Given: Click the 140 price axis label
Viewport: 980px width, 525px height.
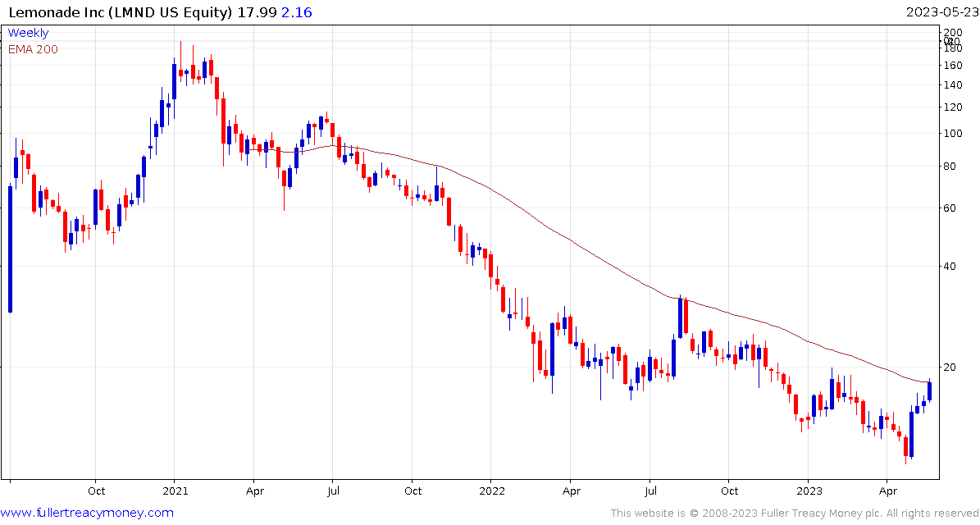Looking at the screenshot, I should [952, 85].
